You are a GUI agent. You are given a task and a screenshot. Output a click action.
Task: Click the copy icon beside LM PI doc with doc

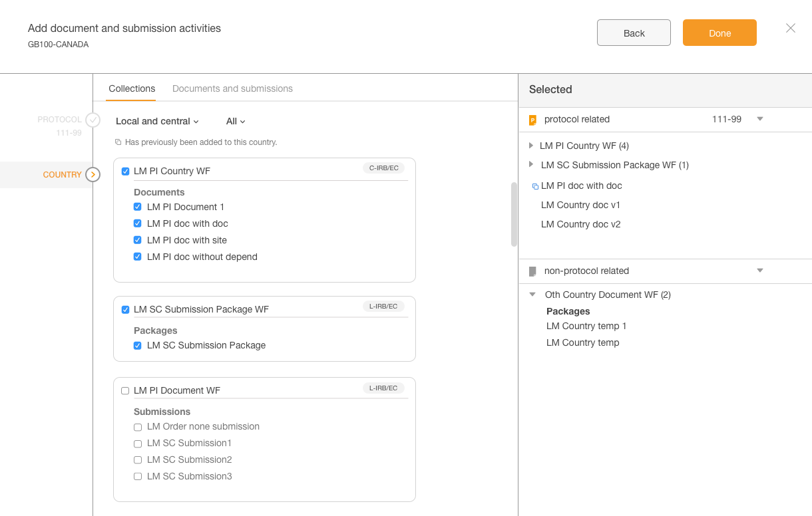point(535,187)
